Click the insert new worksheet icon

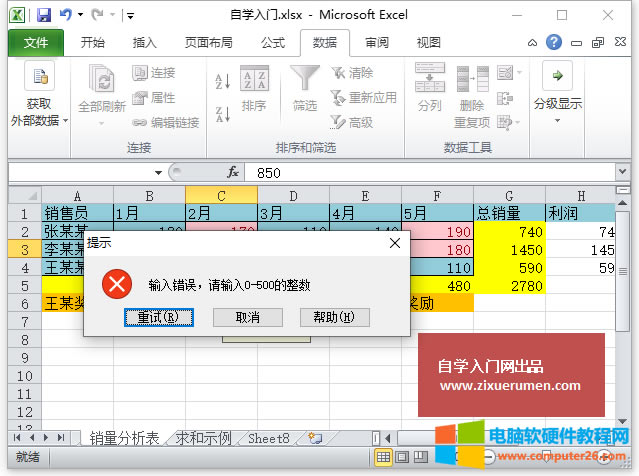click(315, 438)
